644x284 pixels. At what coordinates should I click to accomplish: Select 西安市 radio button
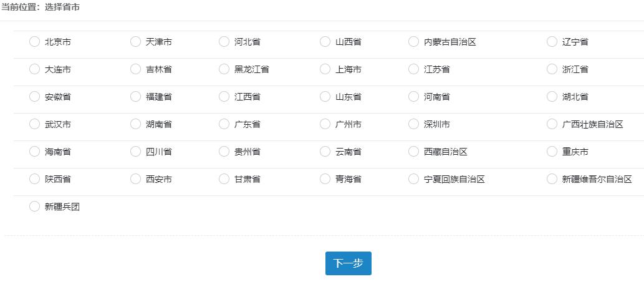[135, 179]
